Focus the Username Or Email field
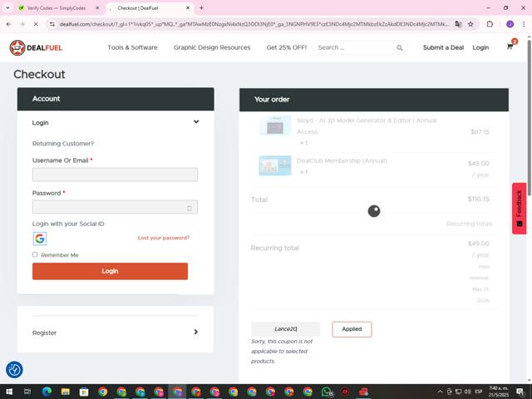532x399 pixels. [x=115, y=175]
